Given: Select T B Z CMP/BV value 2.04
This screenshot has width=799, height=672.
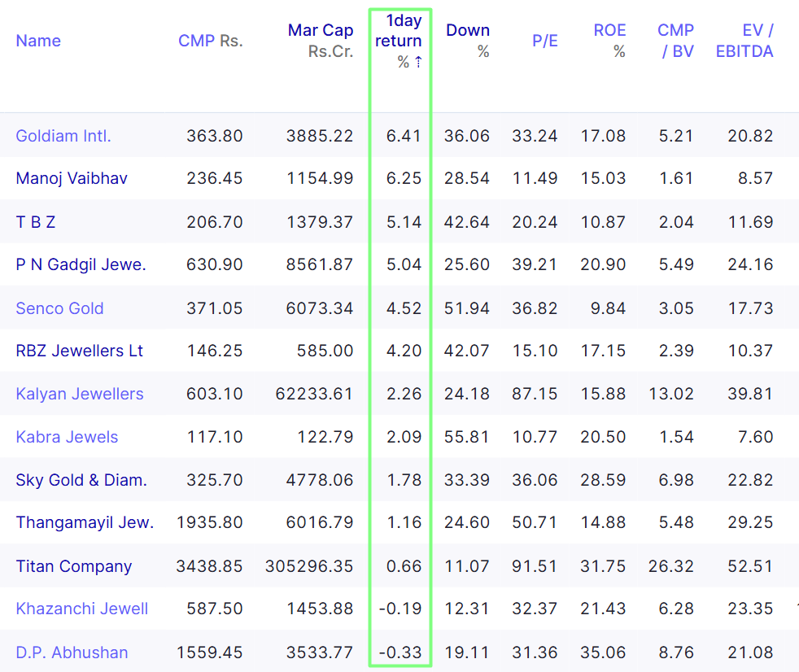Looking at the screenshot, I should click(x=676, y=222).
